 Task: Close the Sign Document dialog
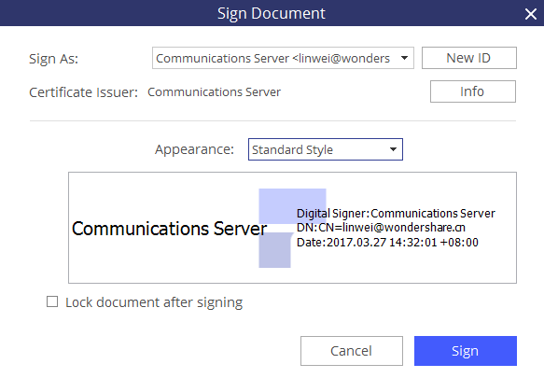530,14
